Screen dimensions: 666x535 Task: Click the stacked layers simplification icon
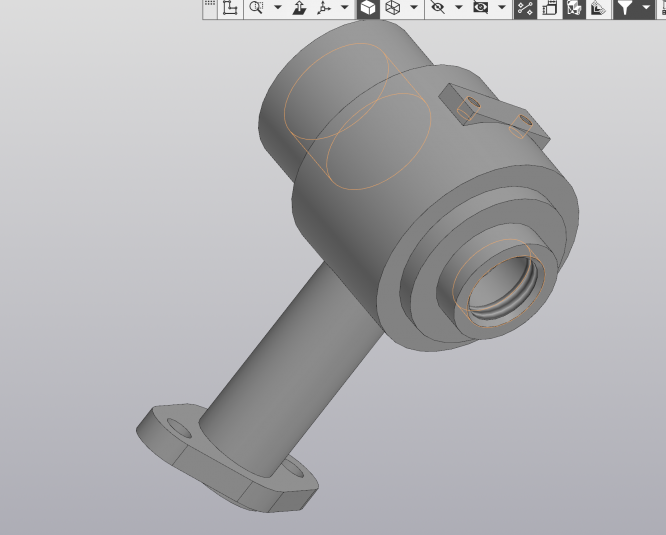[x=598, y=8]
